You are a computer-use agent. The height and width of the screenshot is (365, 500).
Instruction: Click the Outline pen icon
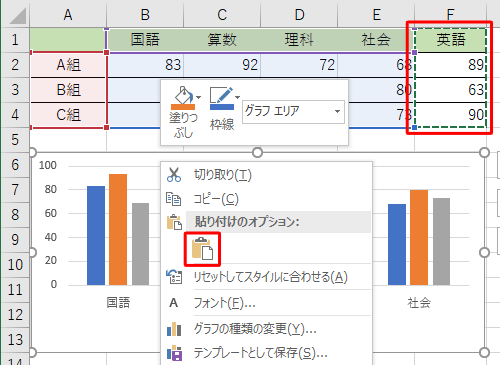(221, 98)
